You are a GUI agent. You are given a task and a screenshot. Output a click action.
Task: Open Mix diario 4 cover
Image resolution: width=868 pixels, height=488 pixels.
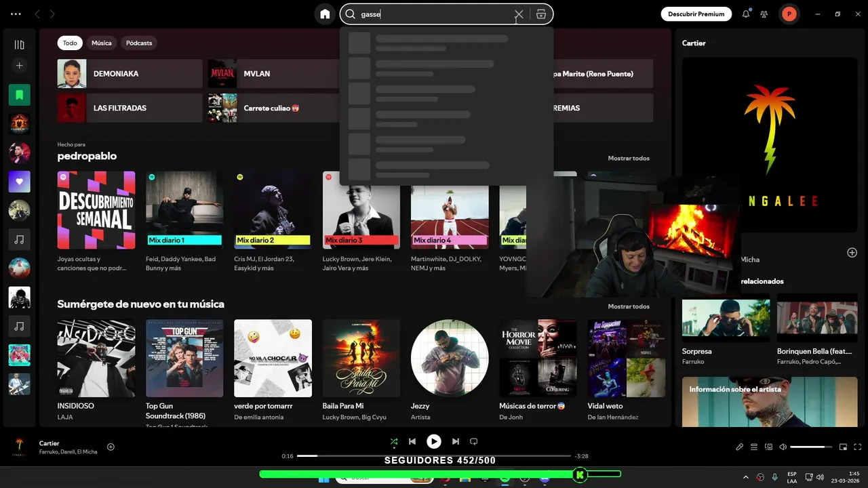[450, 210]
